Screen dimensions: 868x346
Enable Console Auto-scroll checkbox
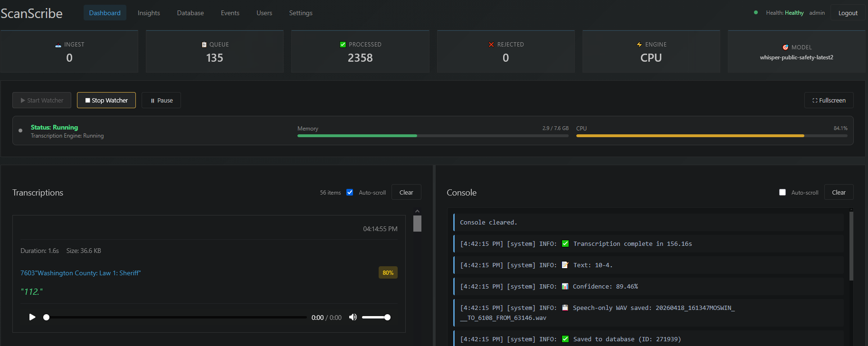782,192
